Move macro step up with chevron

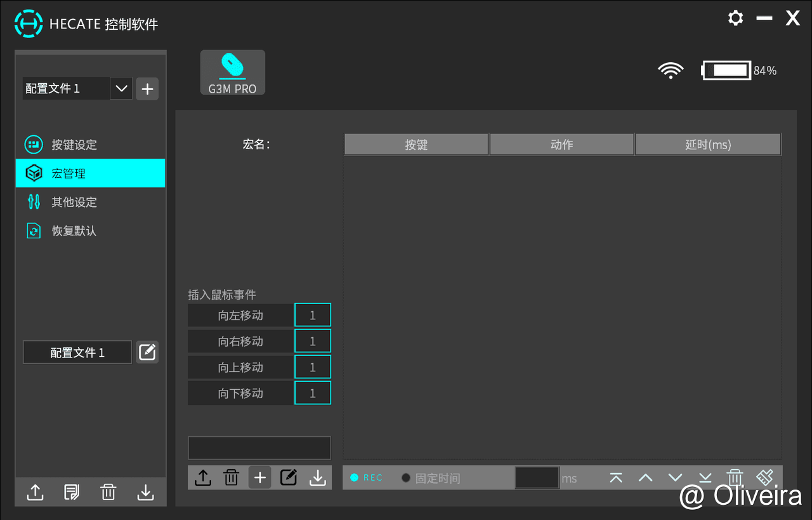(645, 477)
